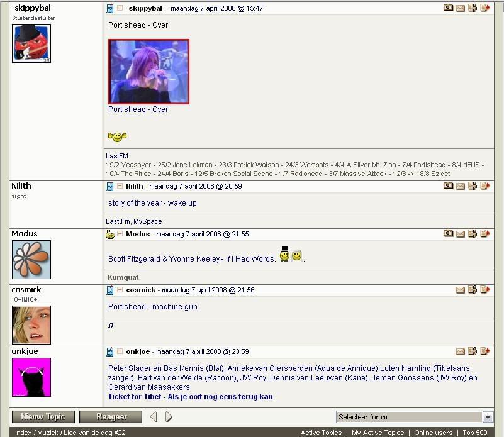Open Lied van de dag #22 breadcrumb

click(94, 433)
